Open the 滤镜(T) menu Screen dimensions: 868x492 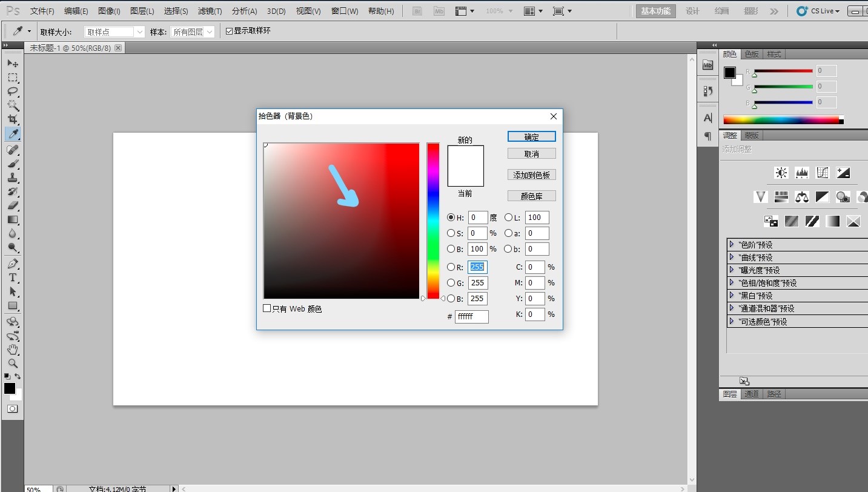(x=210, y=11)
